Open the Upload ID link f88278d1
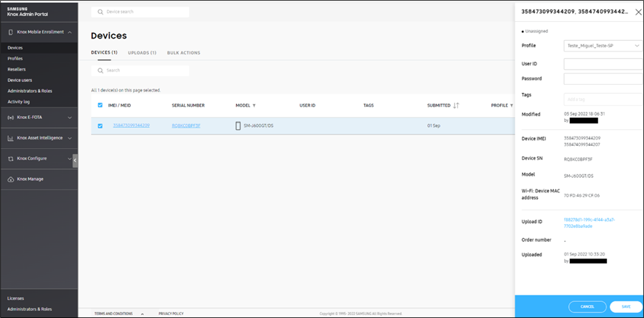 [589, 223]
